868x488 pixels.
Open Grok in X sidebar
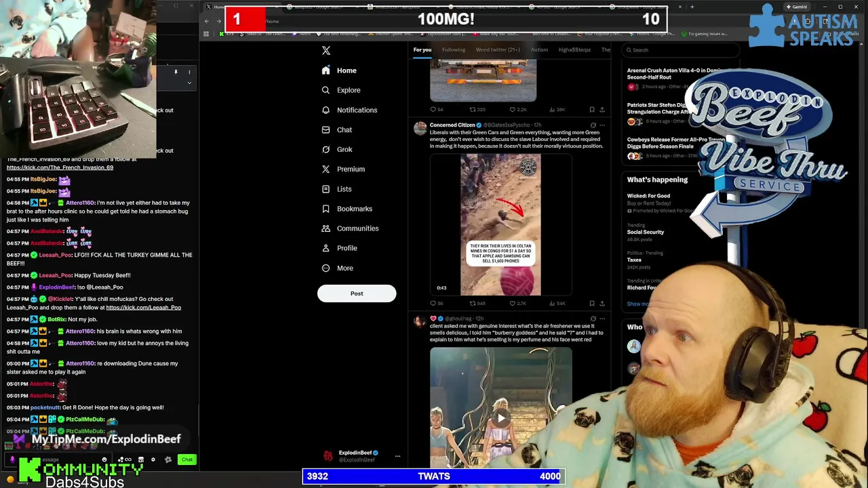(x=337, y=149)
